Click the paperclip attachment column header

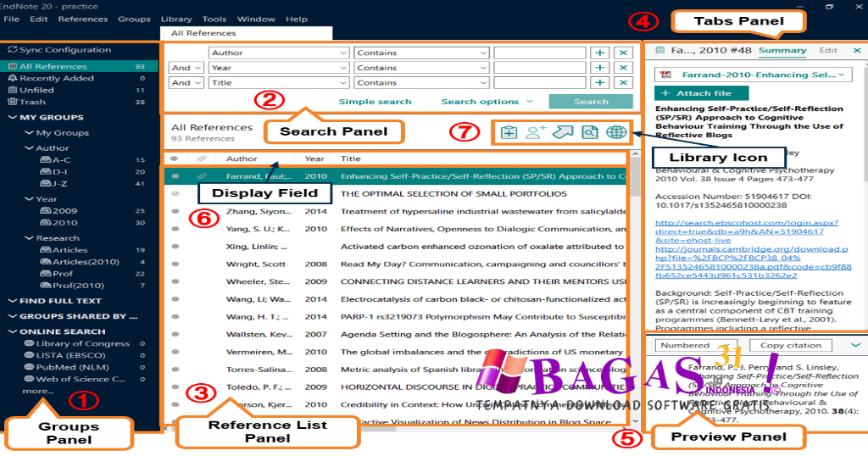201,158
